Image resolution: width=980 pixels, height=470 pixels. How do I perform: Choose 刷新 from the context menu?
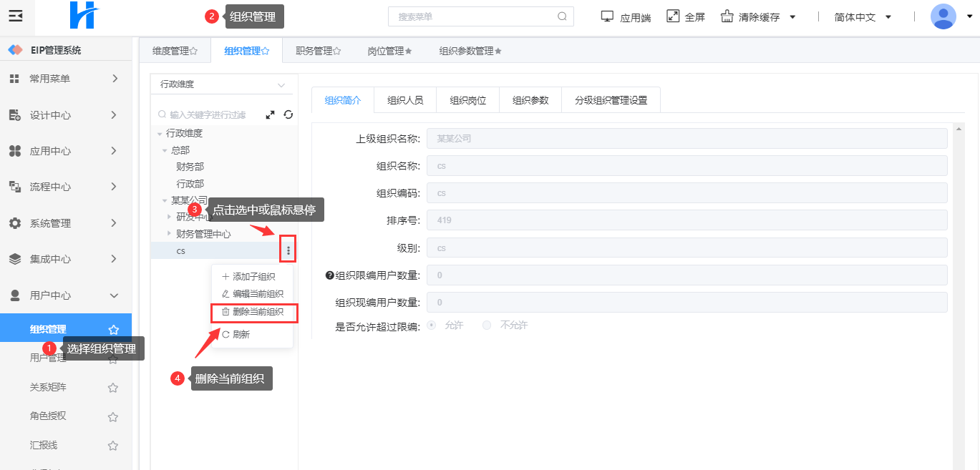[x=252, y=335]
